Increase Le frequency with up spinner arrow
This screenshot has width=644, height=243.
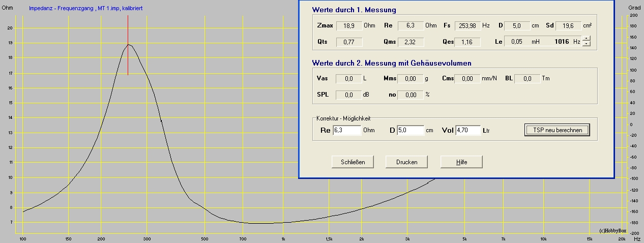587,39
